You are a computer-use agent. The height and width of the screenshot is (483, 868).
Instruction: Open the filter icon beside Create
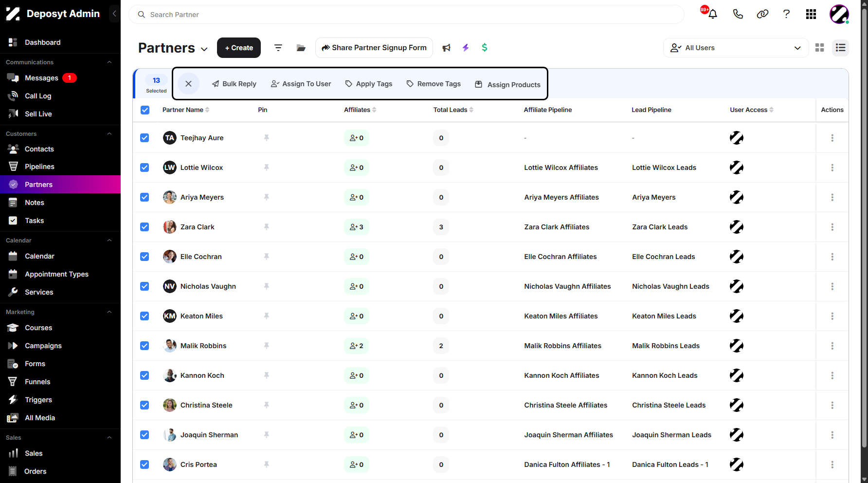pyautogui.click(x=278, y=48)
